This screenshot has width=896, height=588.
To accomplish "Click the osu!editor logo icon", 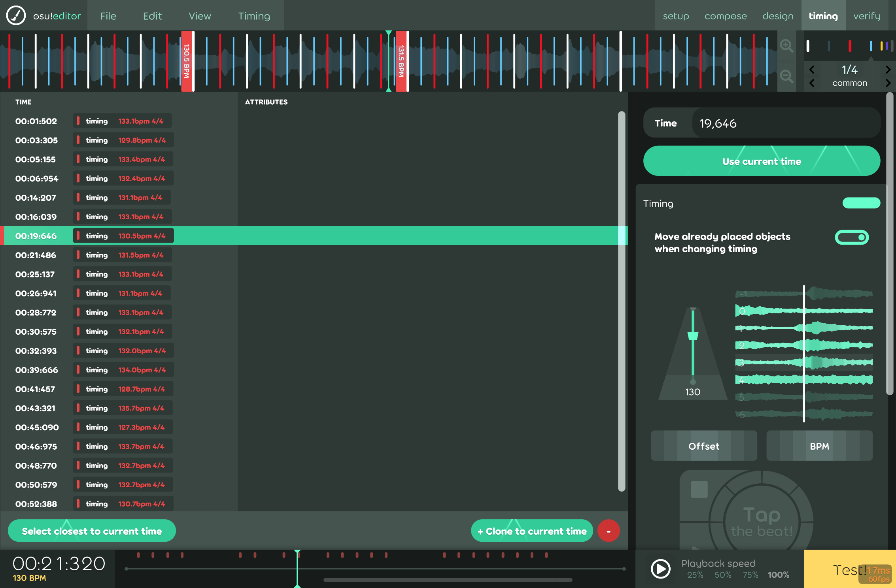I will point(16,16).
